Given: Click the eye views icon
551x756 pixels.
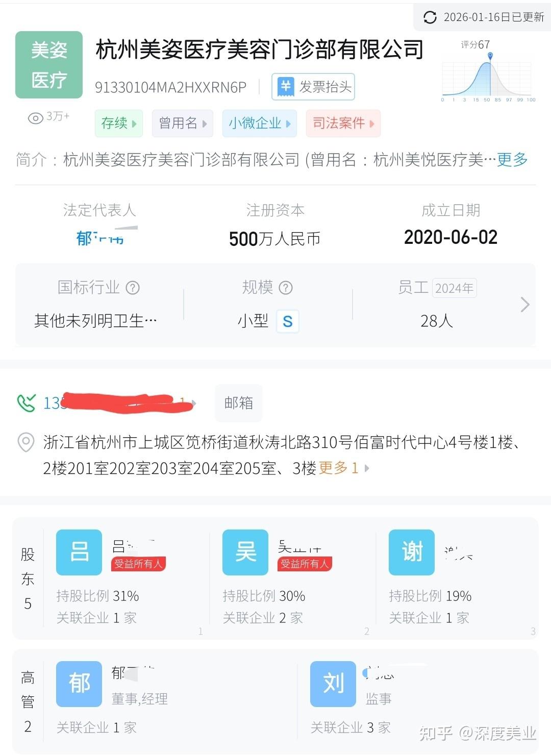Looking at the screenshot, I should click(35, 118).
